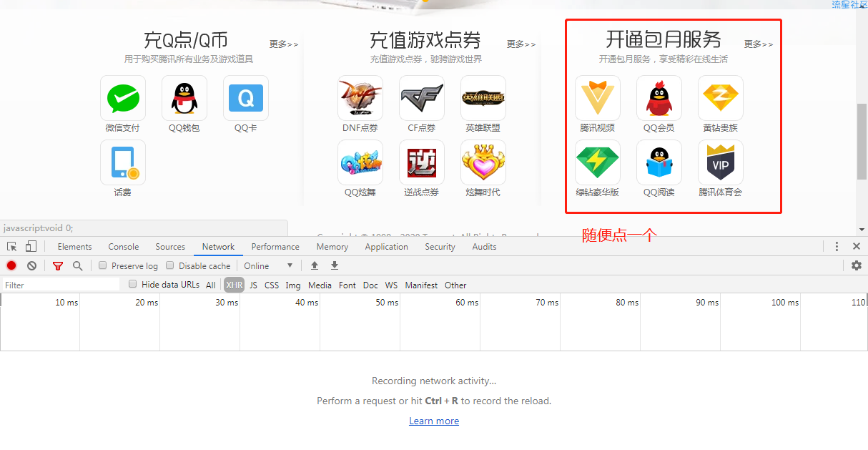The width and height of the screenshot is (868, 450).
Task: Filter network requests by Img
Action: (x=293, y=285)
